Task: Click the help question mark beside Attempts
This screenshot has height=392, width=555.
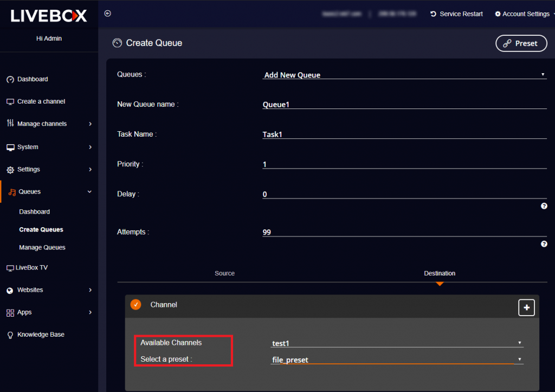Action: 544,243
